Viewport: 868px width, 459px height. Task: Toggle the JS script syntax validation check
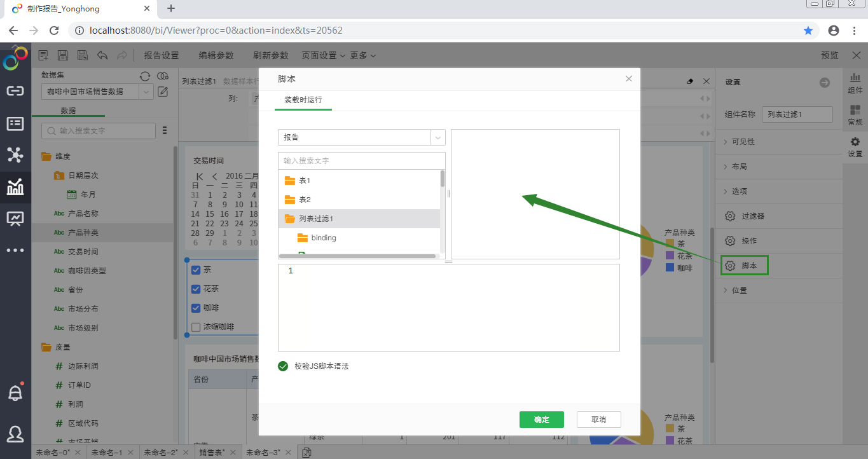pyautogui.click(x=283, y=366)
